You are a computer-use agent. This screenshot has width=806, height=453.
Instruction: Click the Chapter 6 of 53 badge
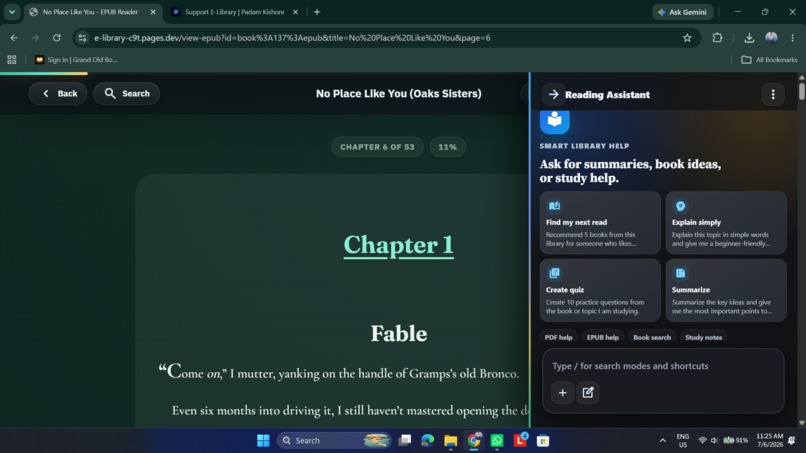(x=377, y=147)
